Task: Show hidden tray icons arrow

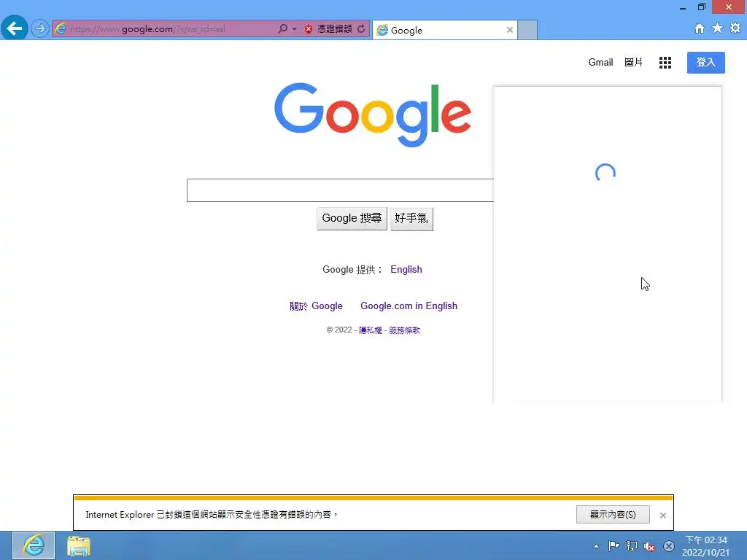Action: 596,546
